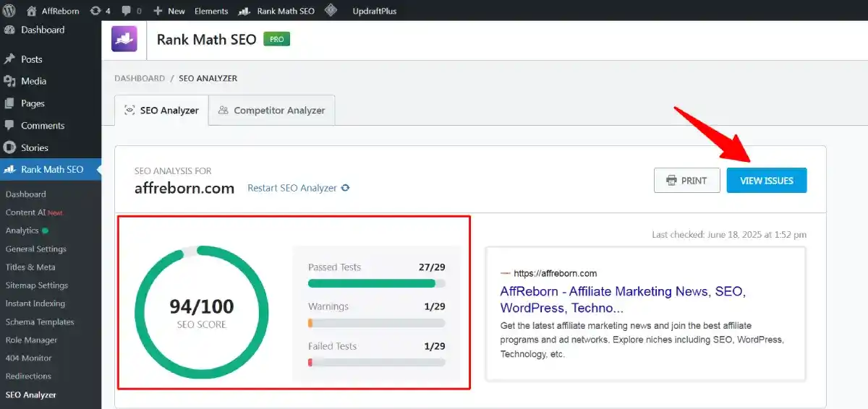Open the 4 pending updates icon
Image resolution: width=868 pixels, height=409 pixels.
[101, 11]
